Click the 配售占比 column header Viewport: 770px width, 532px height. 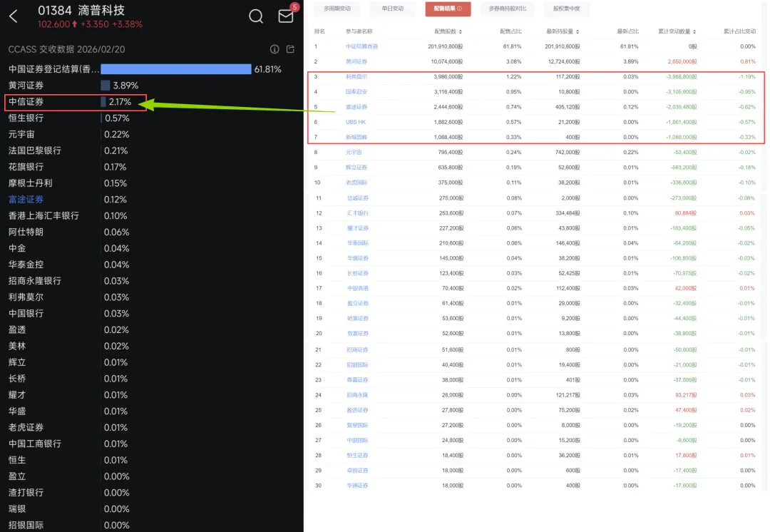pos(510,31)
